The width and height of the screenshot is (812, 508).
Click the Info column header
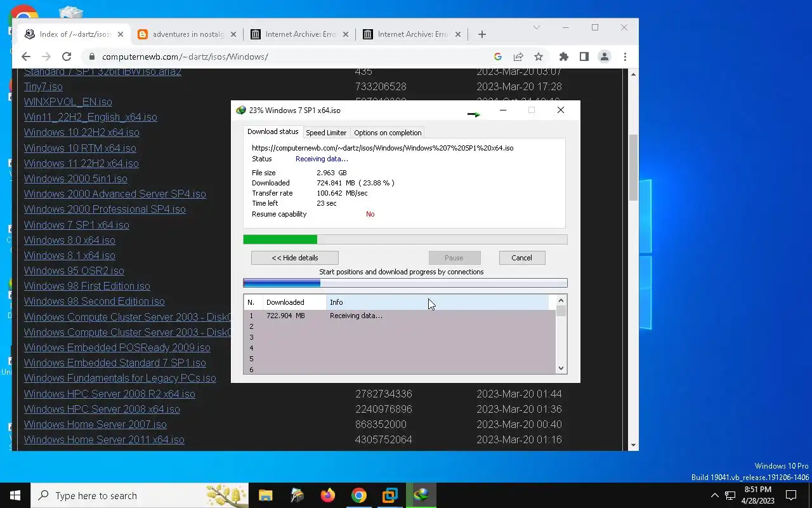pyautogui.click(x=438, y=302)
